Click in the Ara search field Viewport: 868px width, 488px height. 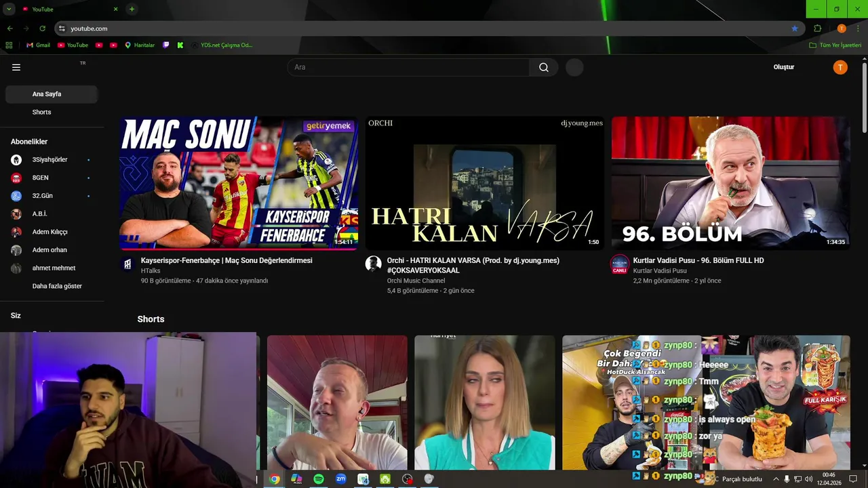click(408, 67)
